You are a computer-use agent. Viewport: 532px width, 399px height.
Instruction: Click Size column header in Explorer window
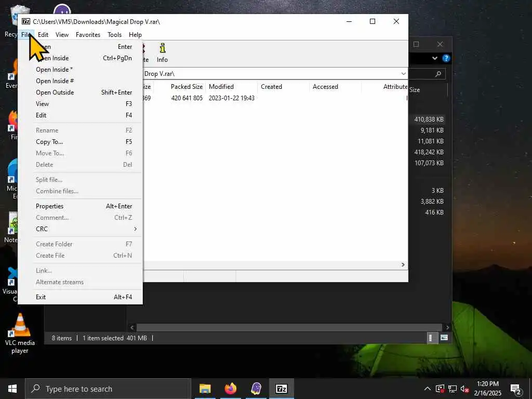(x=415, y=90)
